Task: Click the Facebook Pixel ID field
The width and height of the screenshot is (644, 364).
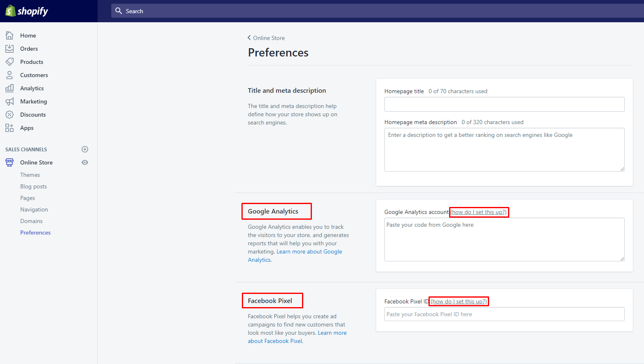Action: tap(504, 314)
